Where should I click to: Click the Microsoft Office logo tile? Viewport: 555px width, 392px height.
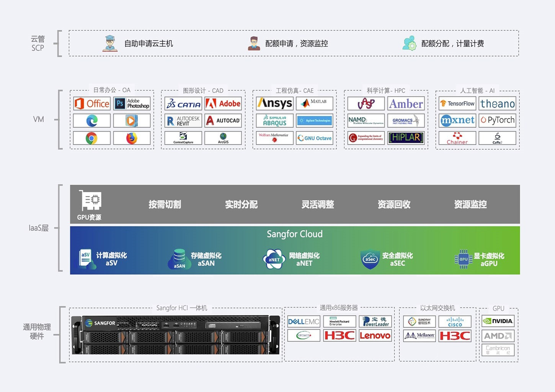click(x=92, y=103)
